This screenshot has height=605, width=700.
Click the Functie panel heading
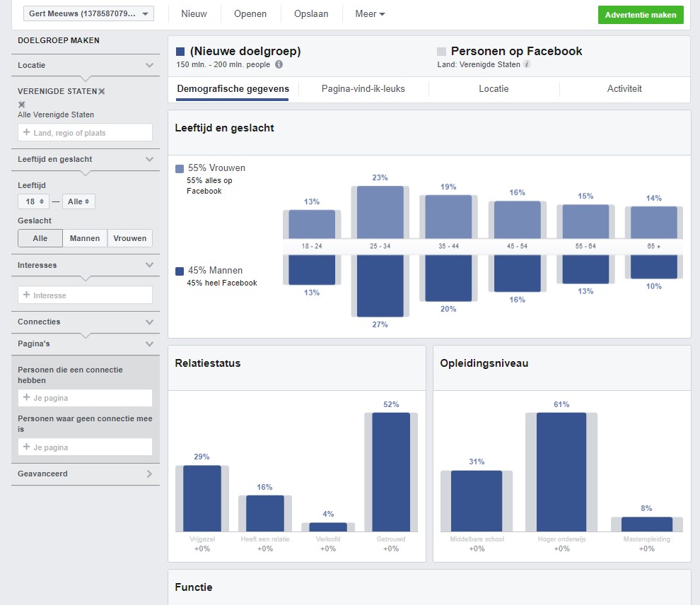coord(193,587)
